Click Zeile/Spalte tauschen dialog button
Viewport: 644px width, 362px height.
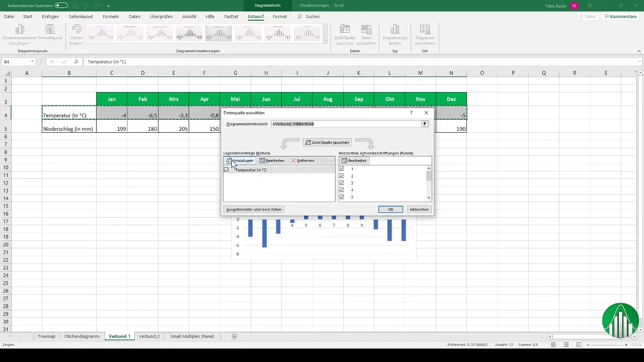(x=327, y=142)
